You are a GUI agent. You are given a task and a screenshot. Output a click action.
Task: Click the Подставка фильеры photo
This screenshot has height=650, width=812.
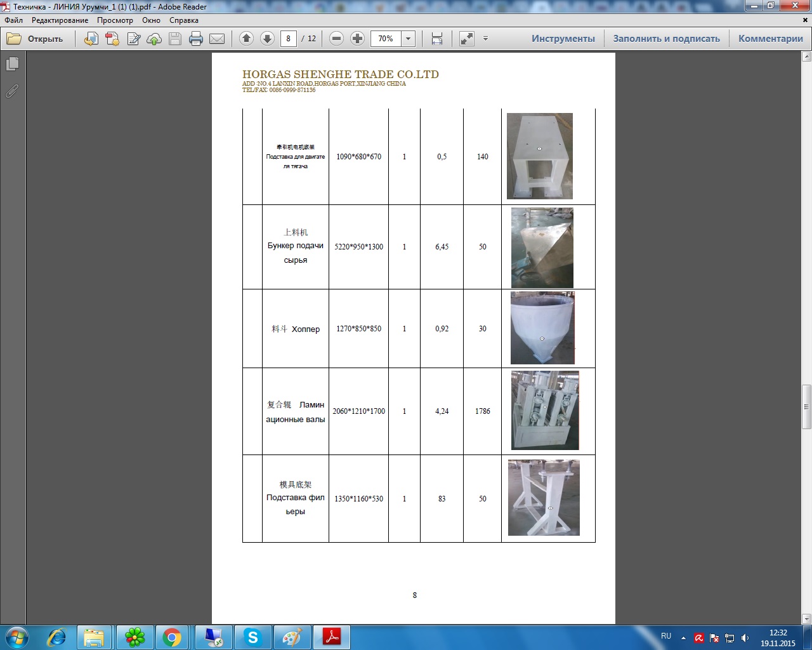click(544, 498)
